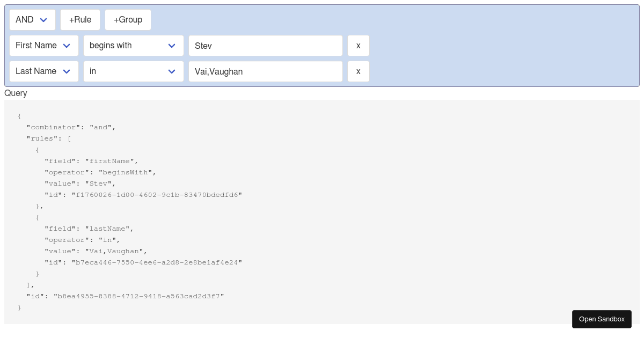Click the 'Vai,Vaughan' value input field
Viewport: 644px width, 338px height.
[x=266, y=71]
